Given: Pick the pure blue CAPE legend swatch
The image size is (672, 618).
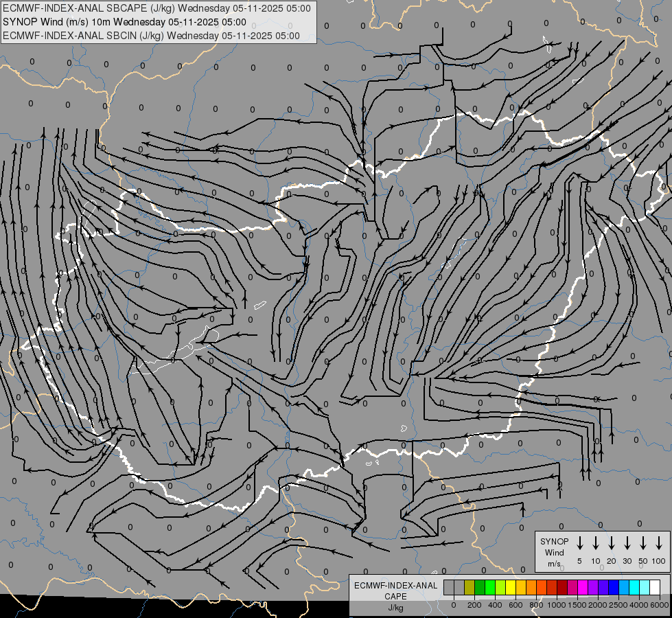Looking at the screenshot, I should 614,587.
